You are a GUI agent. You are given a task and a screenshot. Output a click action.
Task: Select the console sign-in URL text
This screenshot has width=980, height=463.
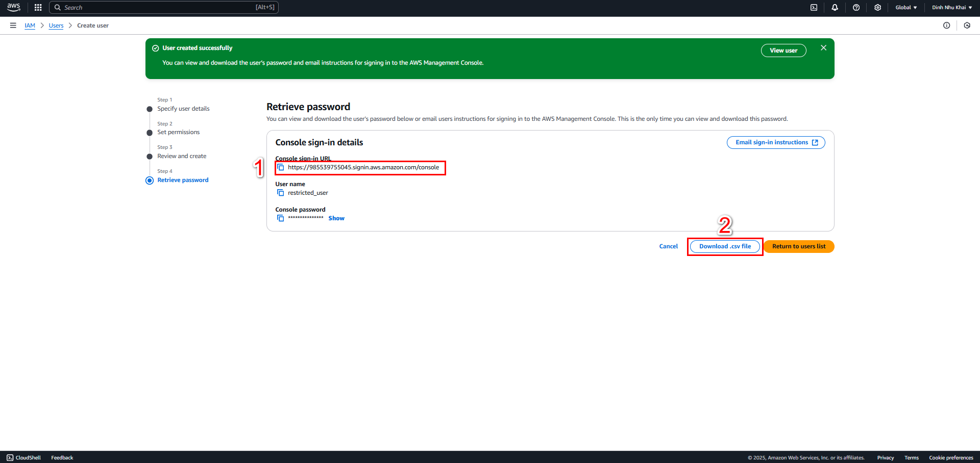[363, 167]
